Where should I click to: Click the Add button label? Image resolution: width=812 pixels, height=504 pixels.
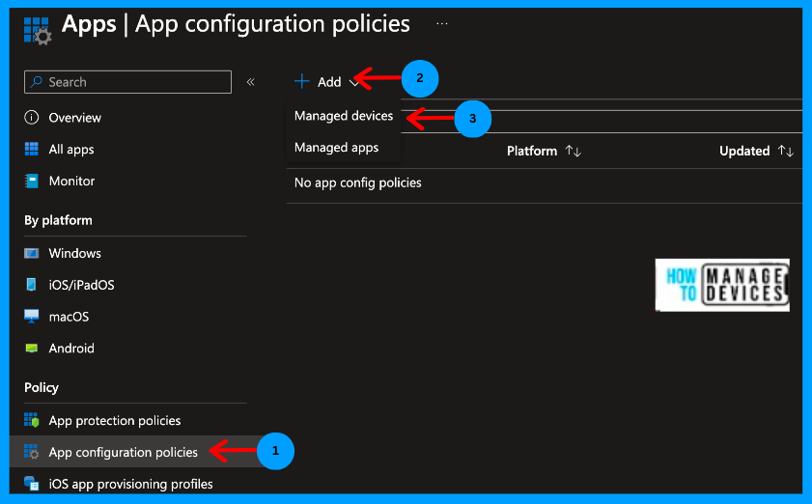pos(329,82)
